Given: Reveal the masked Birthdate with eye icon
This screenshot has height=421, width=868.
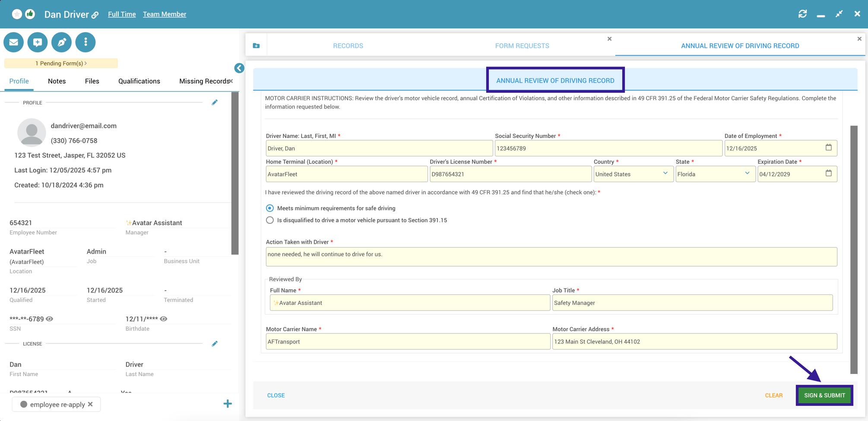Looking at the screenshot, I should click(x=164, y=319).
